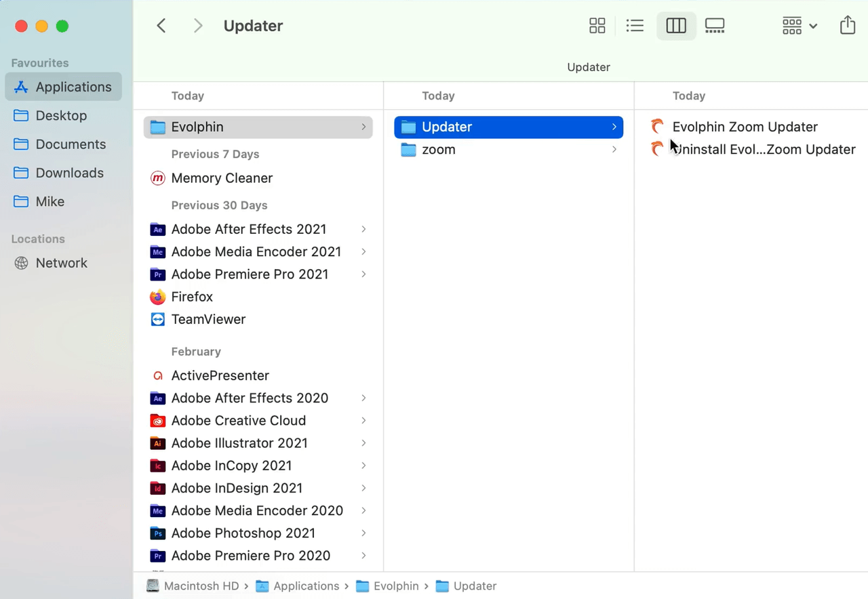Select the column view button

[x=676, y=26]
